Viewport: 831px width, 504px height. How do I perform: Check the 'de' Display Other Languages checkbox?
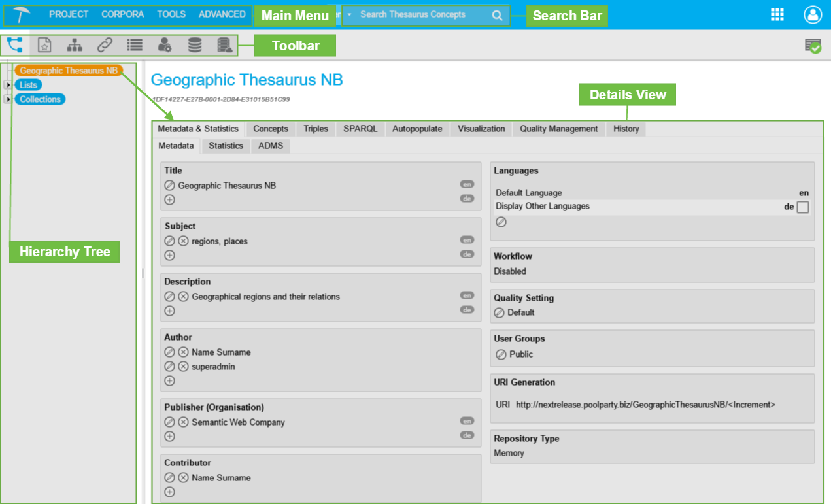pyautogui.click(x=803, y=207)
